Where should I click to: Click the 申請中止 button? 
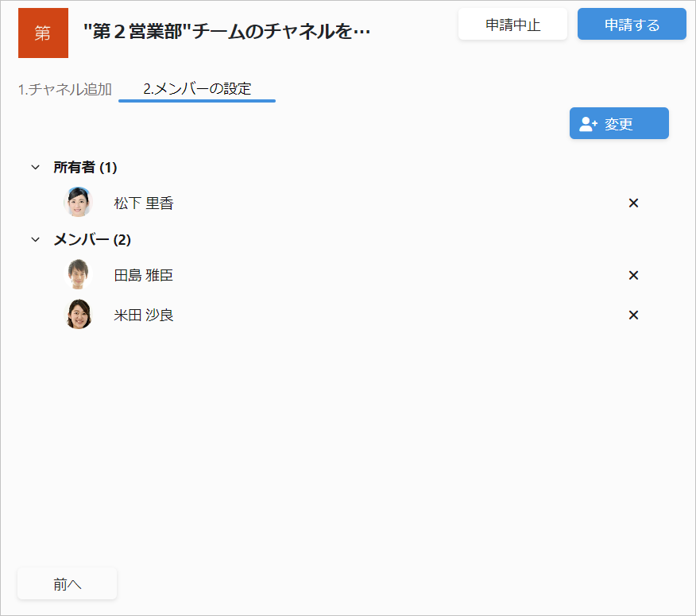(512, 24)
